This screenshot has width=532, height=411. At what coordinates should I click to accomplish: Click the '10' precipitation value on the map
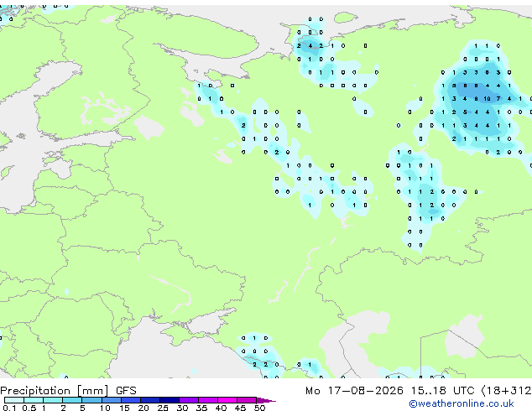click(x=487, y=99)
